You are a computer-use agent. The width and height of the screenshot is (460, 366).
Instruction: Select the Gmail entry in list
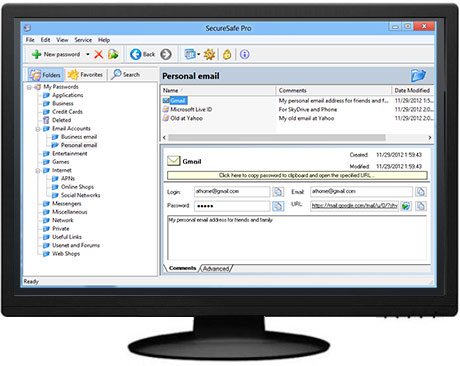[178, 101]
